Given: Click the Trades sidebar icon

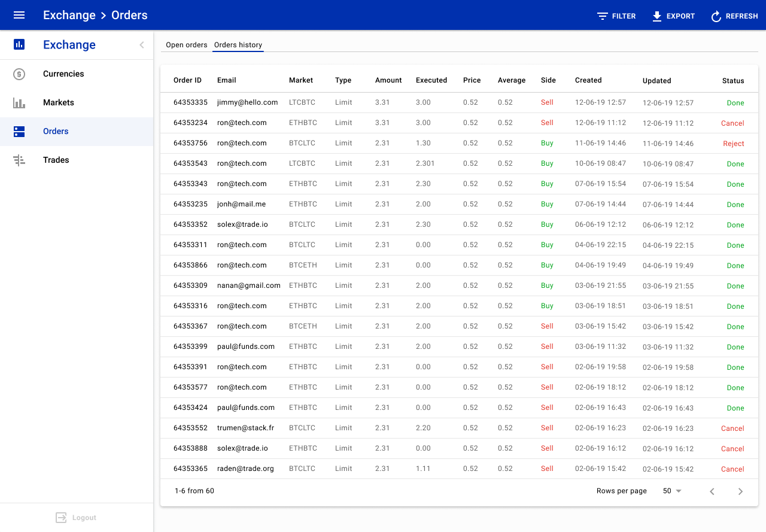Looking at the screenshot, I should 19,160.
